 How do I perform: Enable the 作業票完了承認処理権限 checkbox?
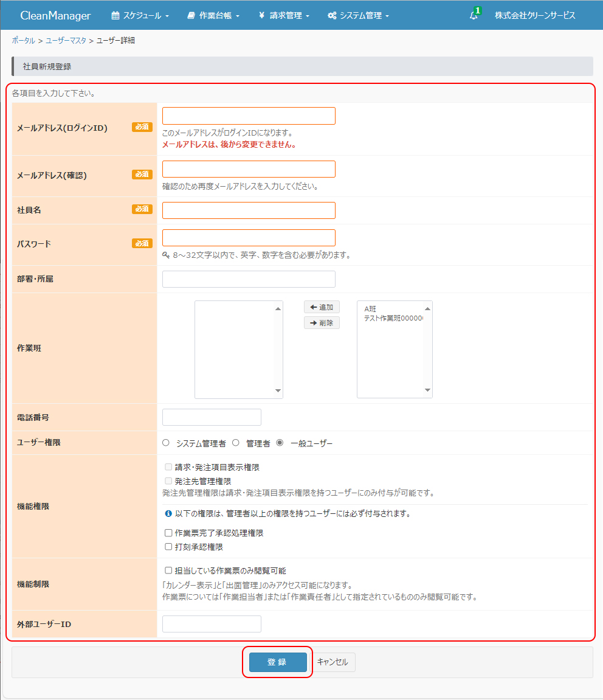point(169,533)
